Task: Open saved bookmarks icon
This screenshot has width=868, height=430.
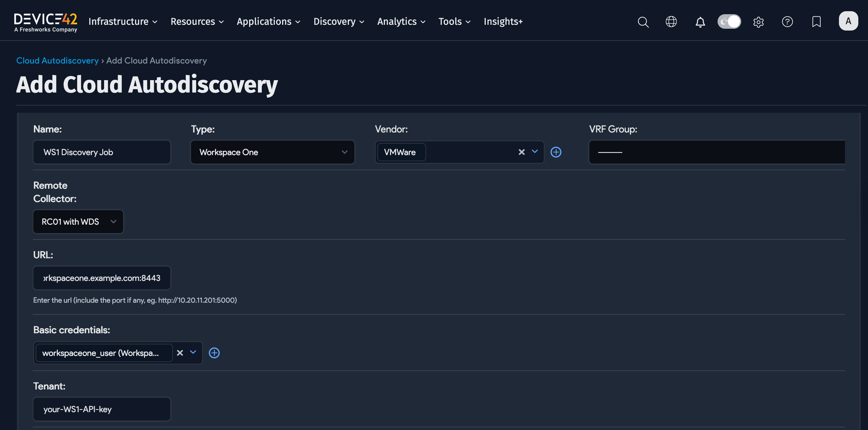Action: (817, 22)
